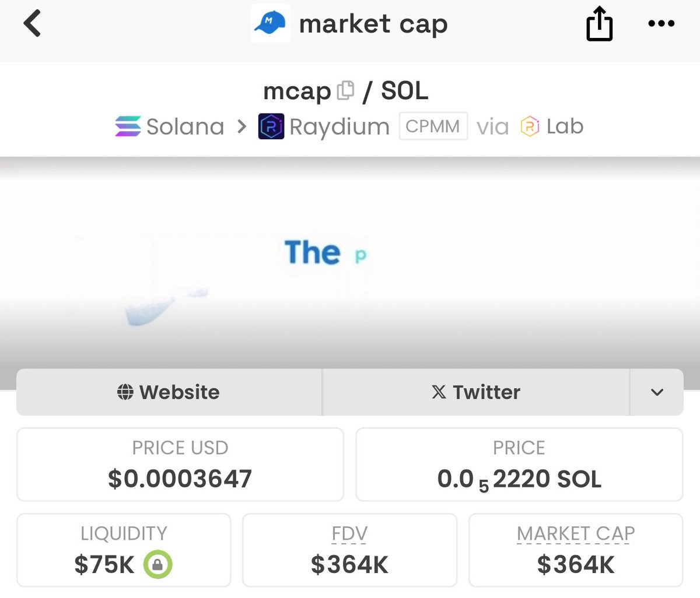Open the Twitter link button
700x598 pixels.
(476, 392)
